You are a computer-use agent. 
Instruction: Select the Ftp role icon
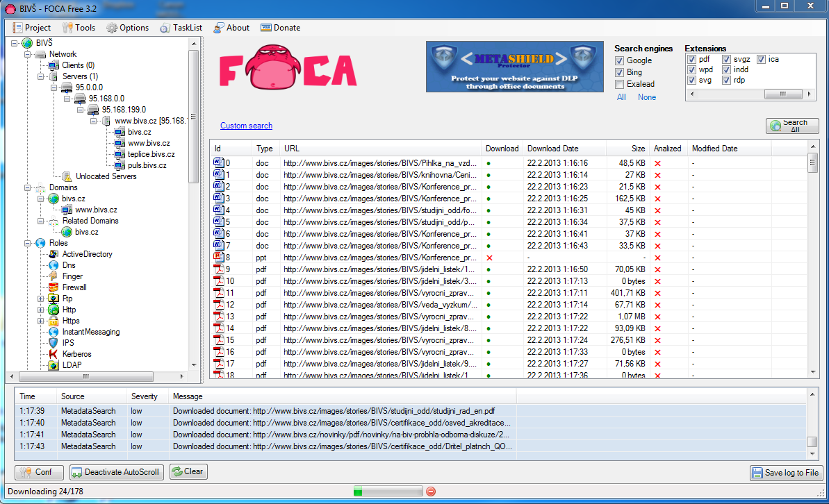[54, 299]
